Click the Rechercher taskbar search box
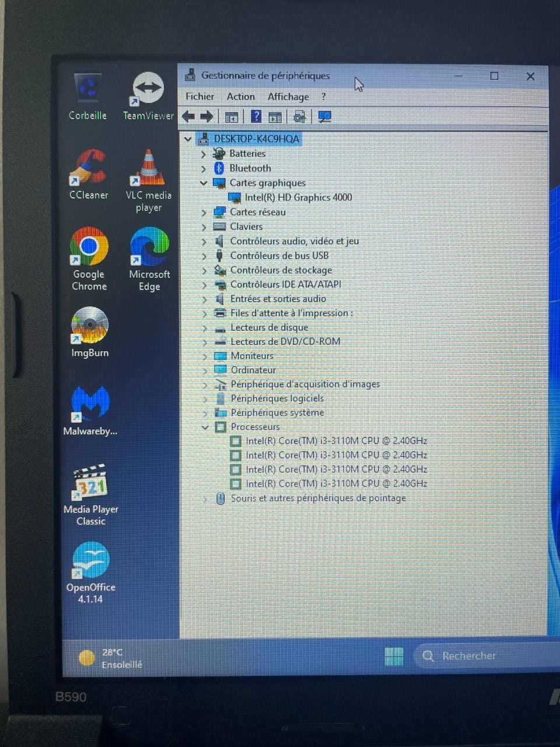Screen dimensions: 560x747 (486, 656)
